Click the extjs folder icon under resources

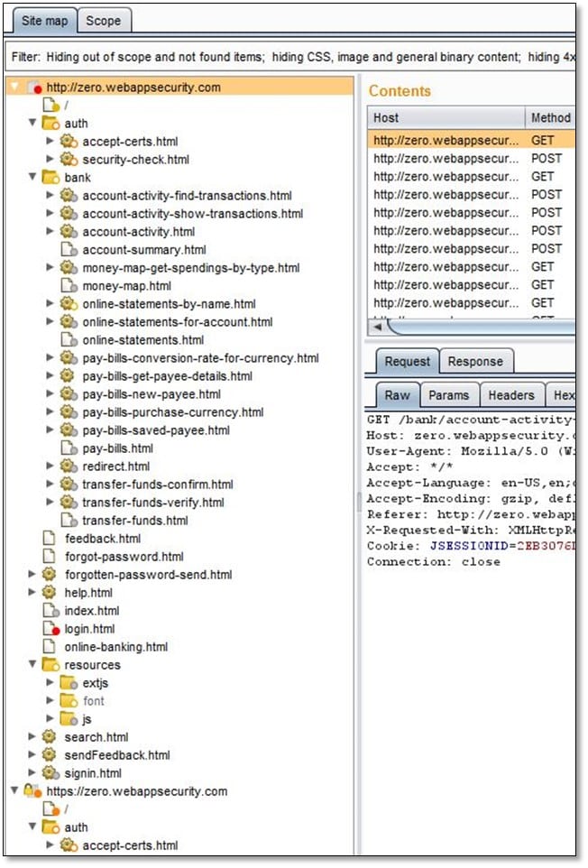click(69, 683)
